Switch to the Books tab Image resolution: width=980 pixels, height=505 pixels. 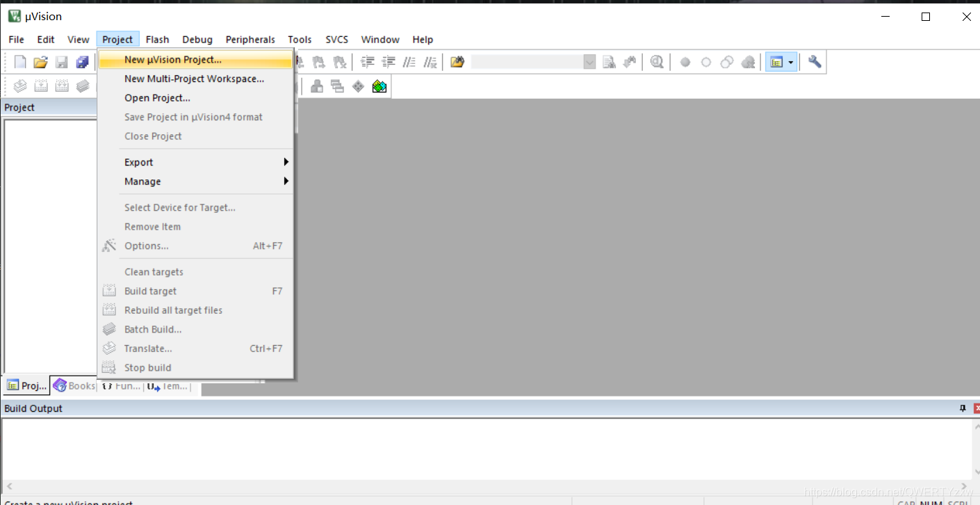74,385
